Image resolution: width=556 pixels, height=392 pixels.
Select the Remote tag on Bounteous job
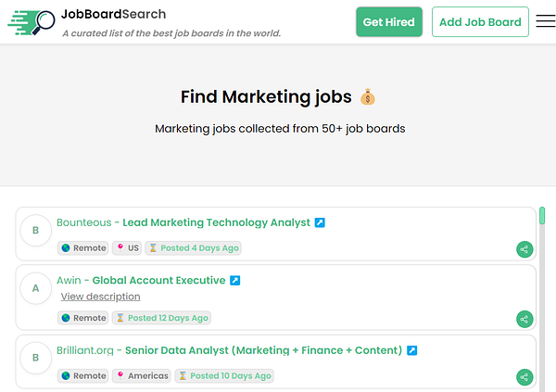coord(83,248)
